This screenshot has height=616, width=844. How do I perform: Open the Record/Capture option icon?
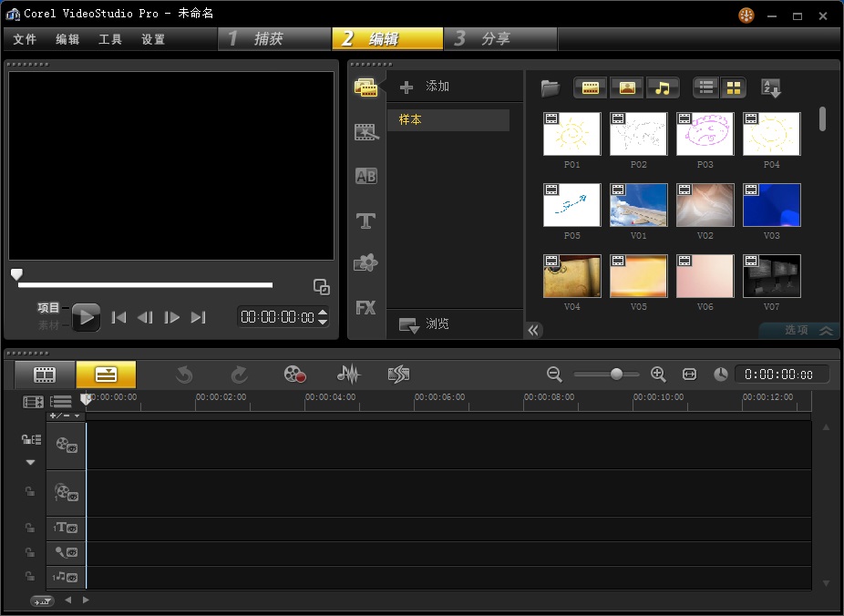293,375
